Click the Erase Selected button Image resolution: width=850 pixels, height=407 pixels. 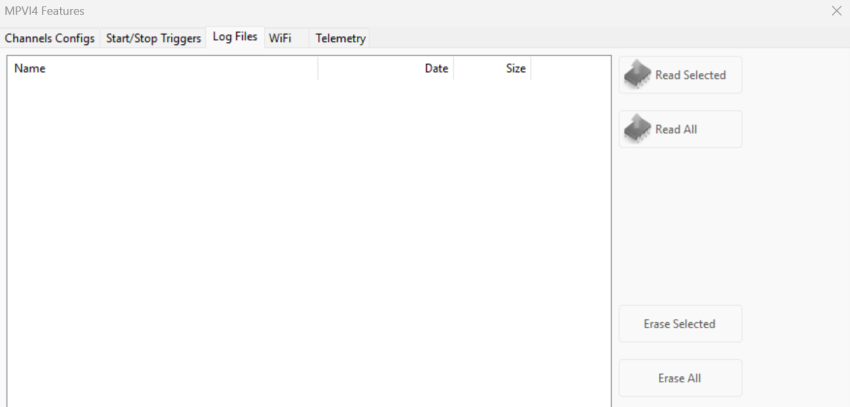point(680,324)
